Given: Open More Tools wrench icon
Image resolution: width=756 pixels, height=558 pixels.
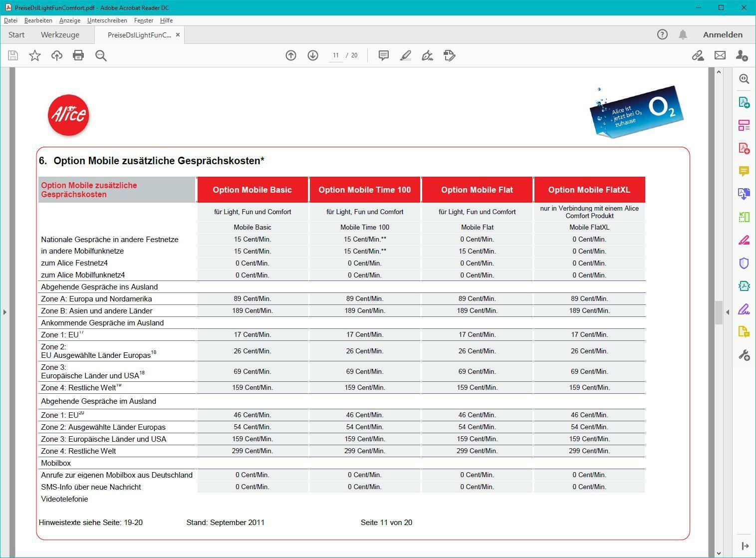Looking at the screenshot, I should coord(744,355).
